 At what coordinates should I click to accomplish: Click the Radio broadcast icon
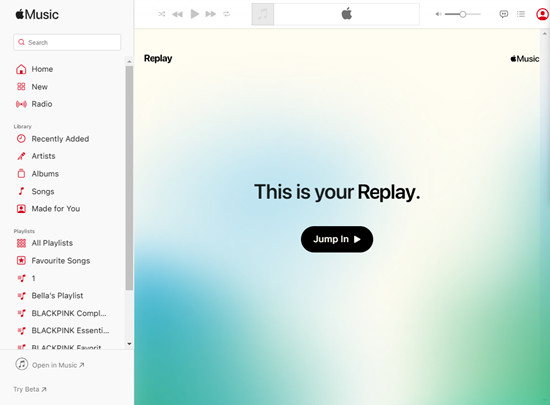21,104
